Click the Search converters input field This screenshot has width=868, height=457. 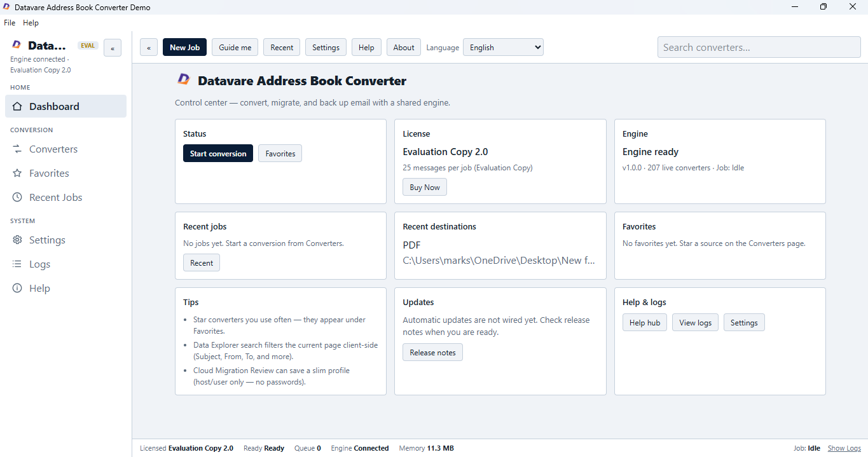(x=759, y=47)
